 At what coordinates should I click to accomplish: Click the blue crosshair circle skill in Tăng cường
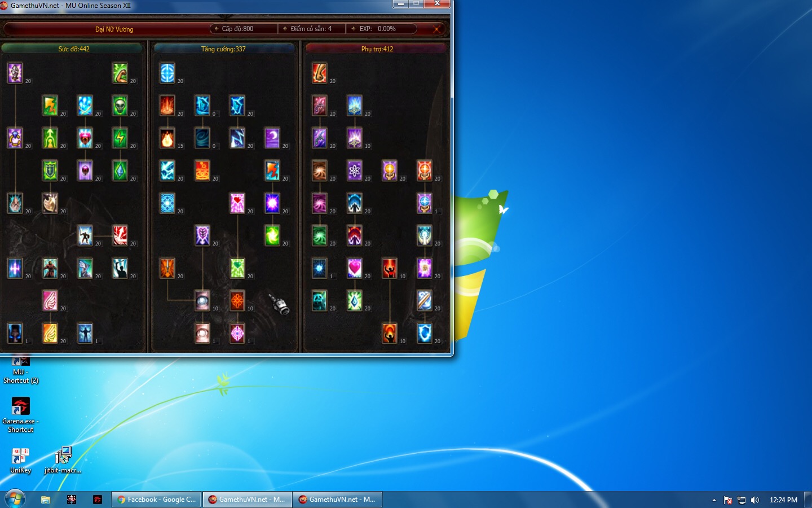(x=167, y=73)
